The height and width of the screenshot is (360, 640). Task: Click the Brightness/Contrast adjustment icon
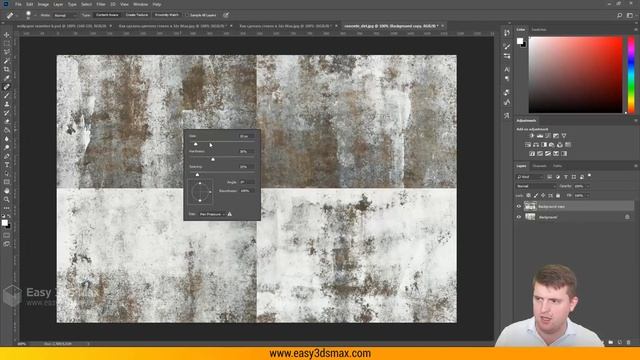(531, 136)
